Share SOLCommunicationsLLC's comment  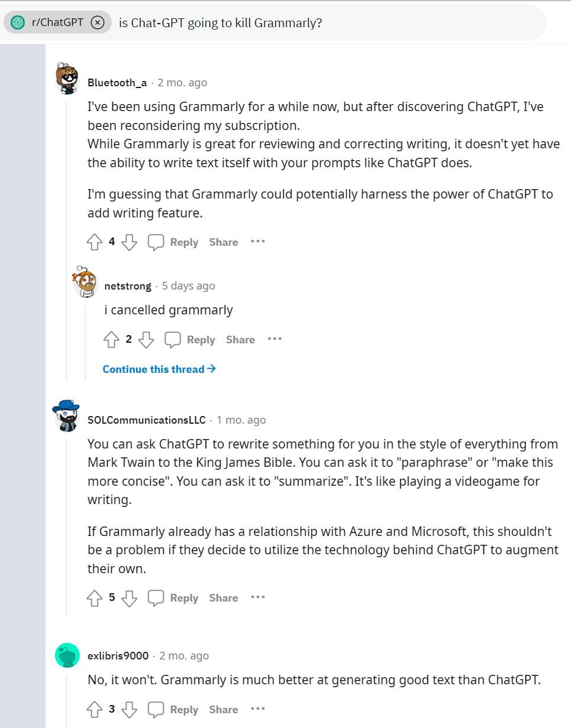[x=223, y=597]
